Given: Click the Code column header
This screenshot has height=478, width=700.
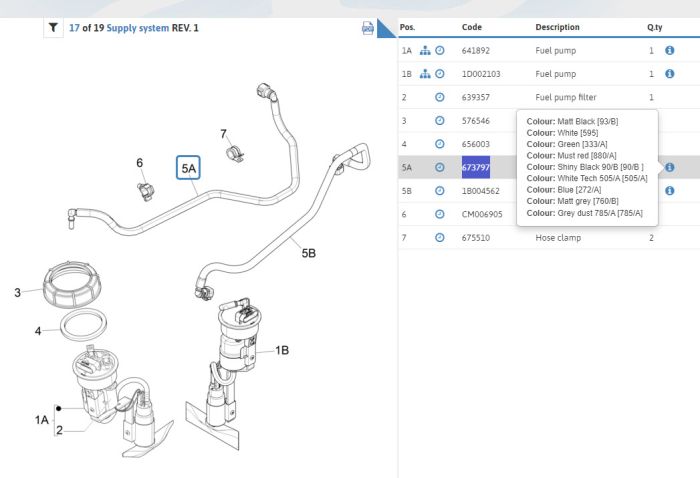Looking at the screenshot, I should (x=472, y=27).
